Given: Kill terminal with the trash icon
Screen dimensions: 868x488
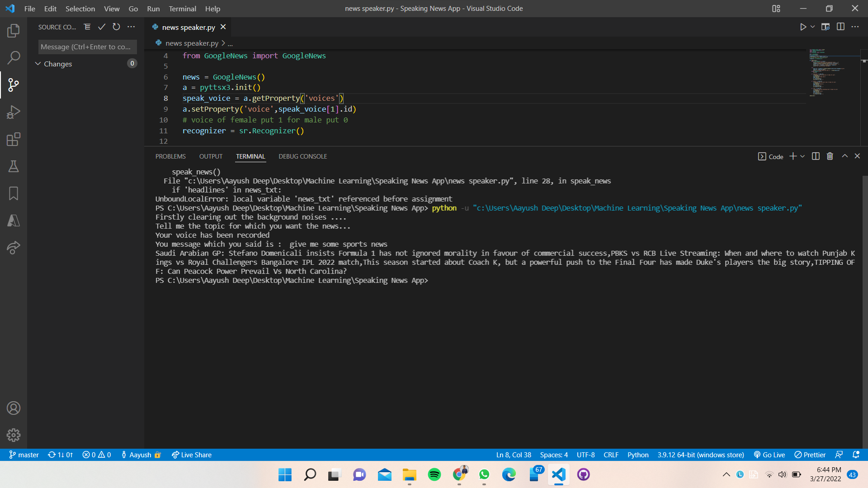Looking at the screenshot, I should (x=830, y=156).
